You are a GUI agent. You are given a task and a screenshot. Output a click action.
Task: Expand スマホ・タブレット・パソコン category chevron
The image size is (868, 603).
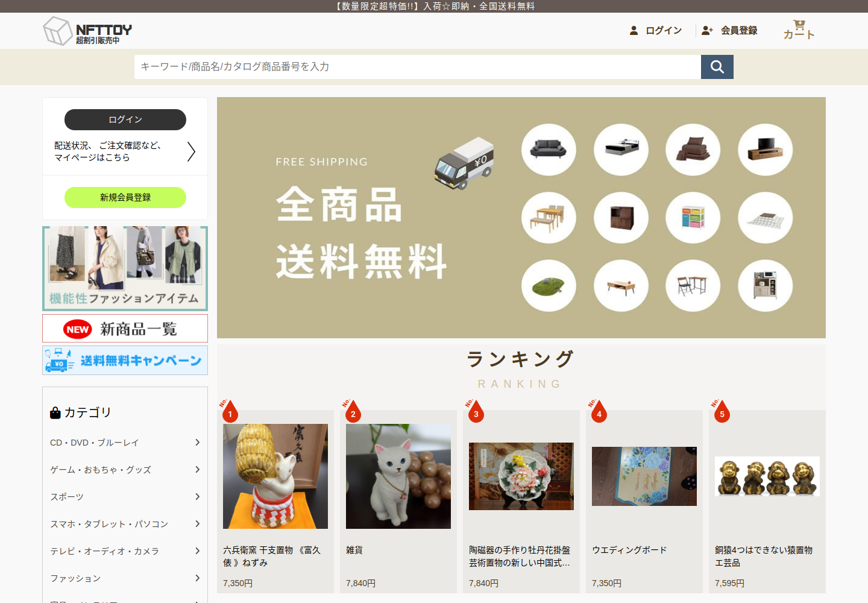[197, 524]
